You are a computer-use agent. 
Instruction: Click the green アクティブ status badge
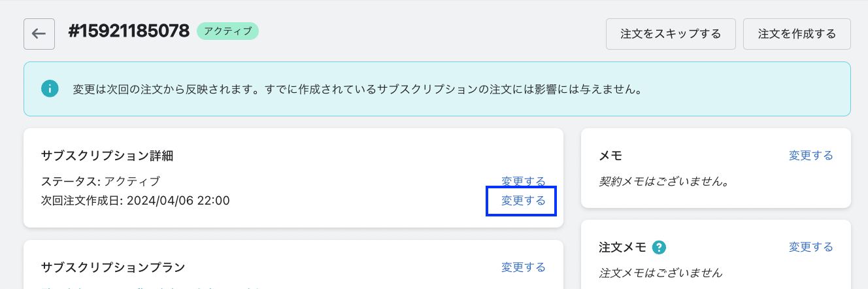point(227,31)
